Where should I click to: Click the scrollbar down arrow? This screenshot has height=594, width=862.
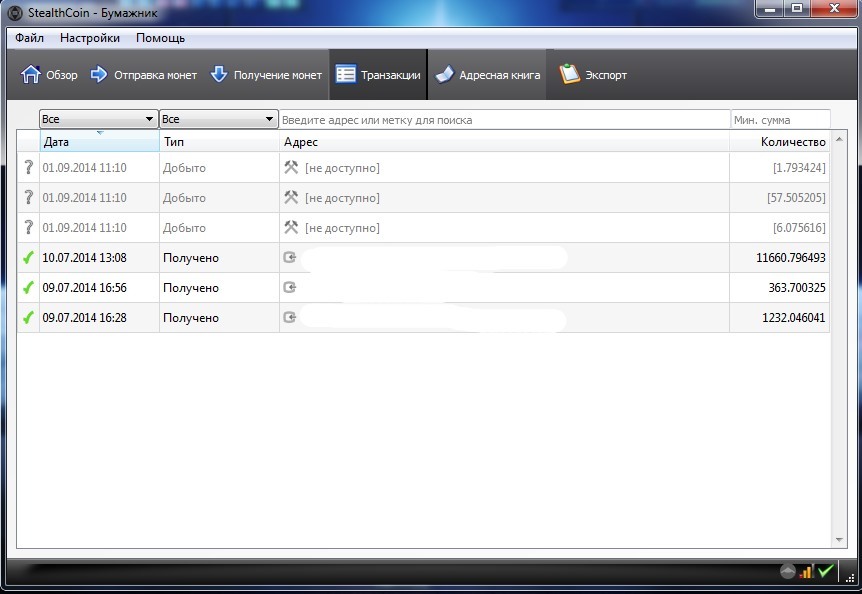[839, 540]
